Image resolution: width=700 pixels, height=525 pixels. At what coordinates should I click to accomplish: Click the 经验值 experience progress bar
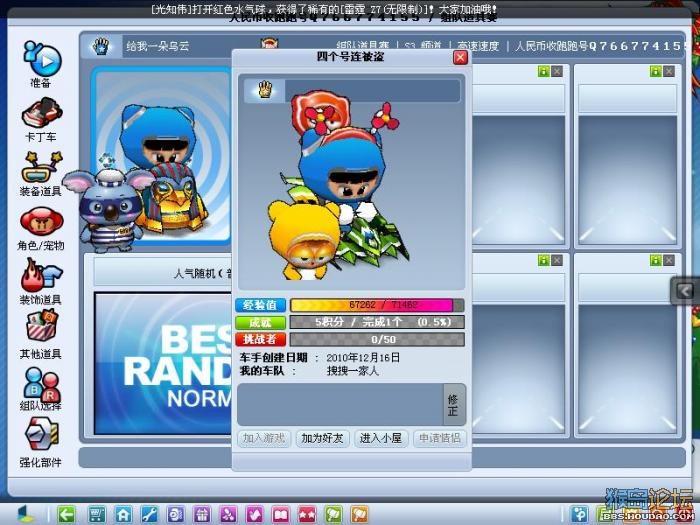[x=377, y=305]
